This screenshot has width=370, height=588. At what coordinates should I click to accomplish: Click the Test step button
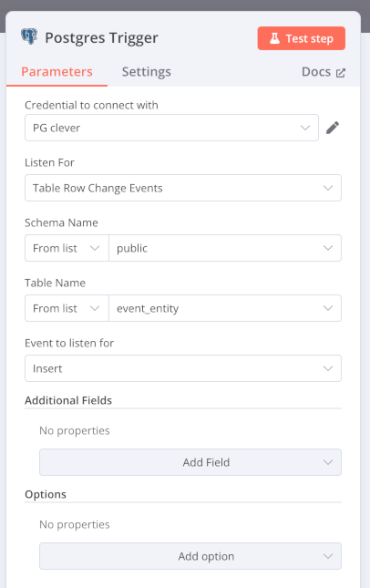(302, 38)
